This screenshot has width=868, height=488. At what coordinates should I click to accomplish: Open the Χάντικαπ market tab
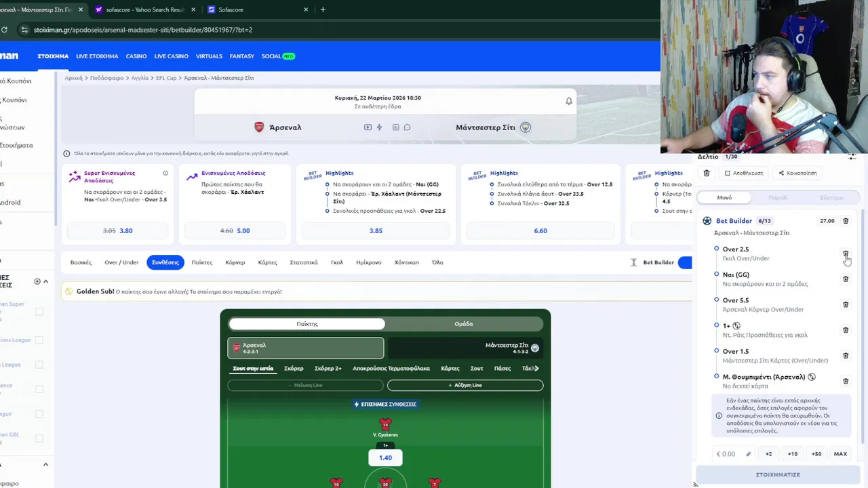pyautogui.click(x=407, y=262)
